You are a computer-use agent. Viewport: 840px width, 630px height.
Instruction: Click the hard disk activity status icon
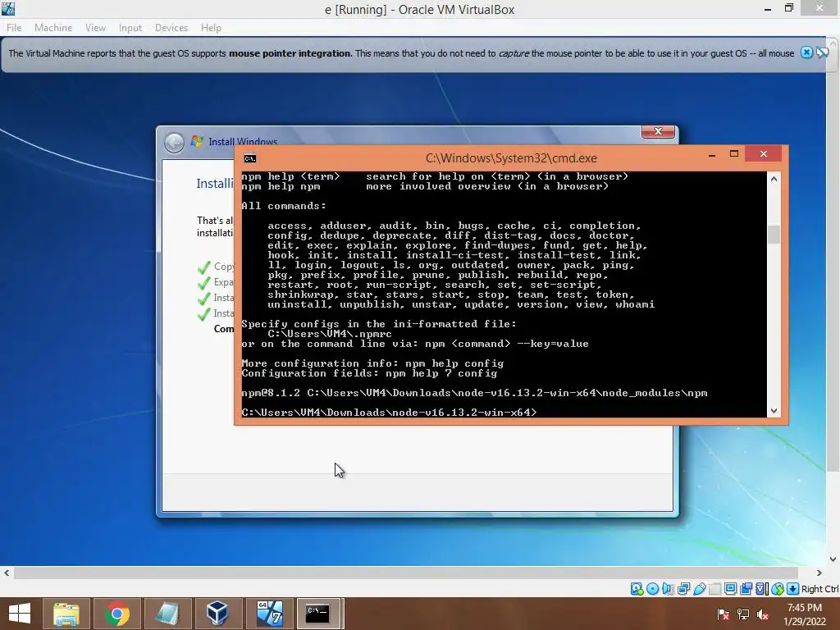(x=637, y=589)
